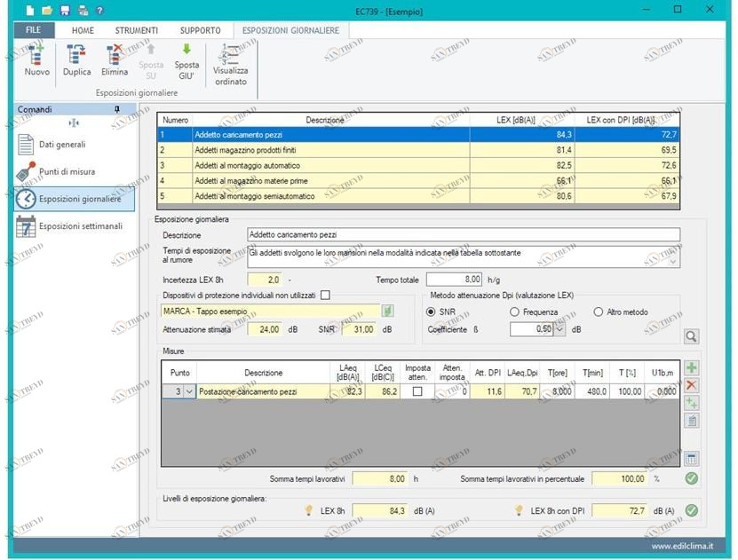The height and width of the screenshot is (560, 738).
Task: Click the Nuovo icon in ribbon
Action: pyautogui.click(x=36, y=56)
